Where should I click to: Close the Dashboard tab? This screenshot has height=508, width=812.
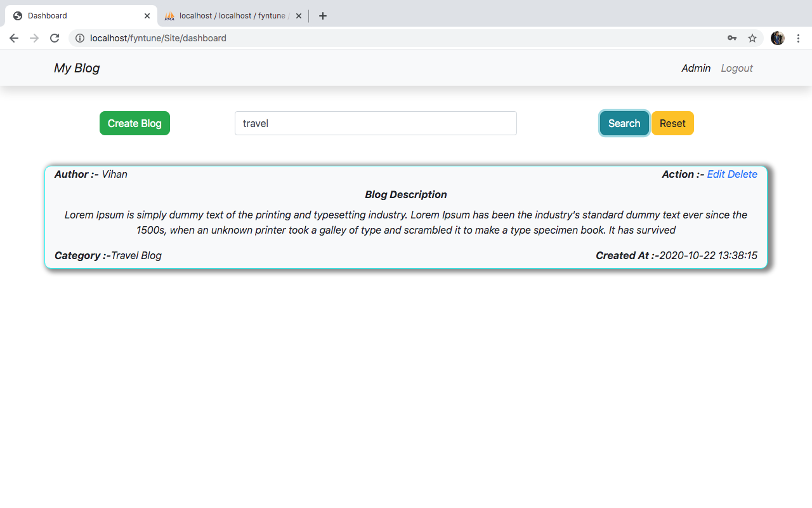(147, 16)
